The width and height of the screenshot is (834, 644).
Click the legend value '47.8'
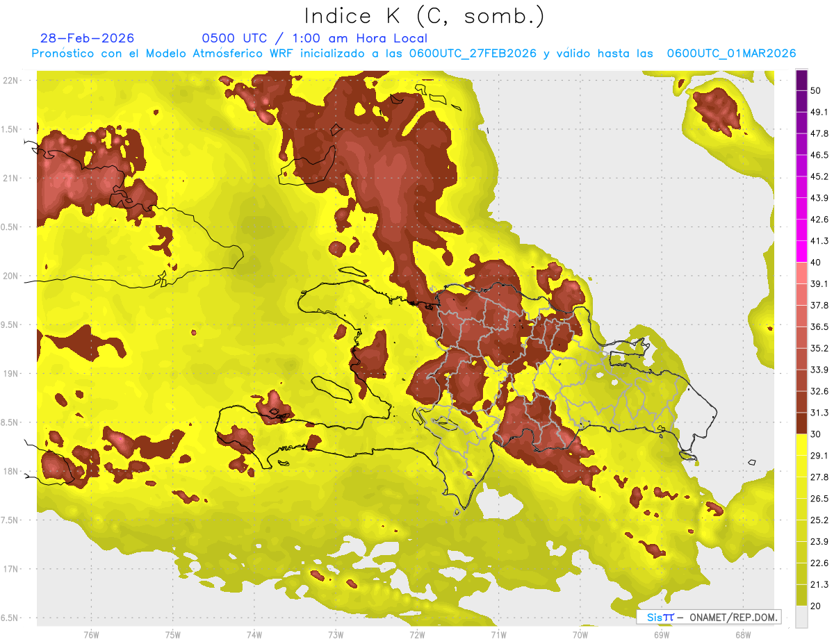[819, 133]
